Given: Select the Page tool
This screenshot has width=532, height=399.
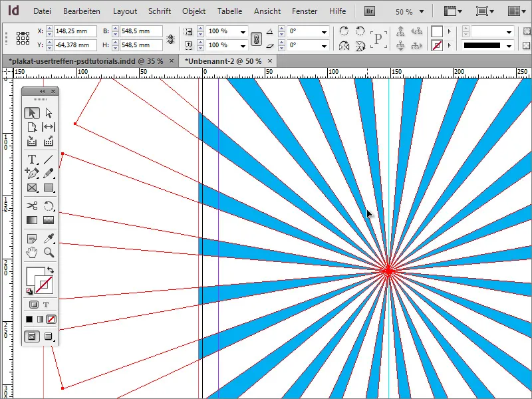Looking at the screenshot, I should [x=32, y=127].
